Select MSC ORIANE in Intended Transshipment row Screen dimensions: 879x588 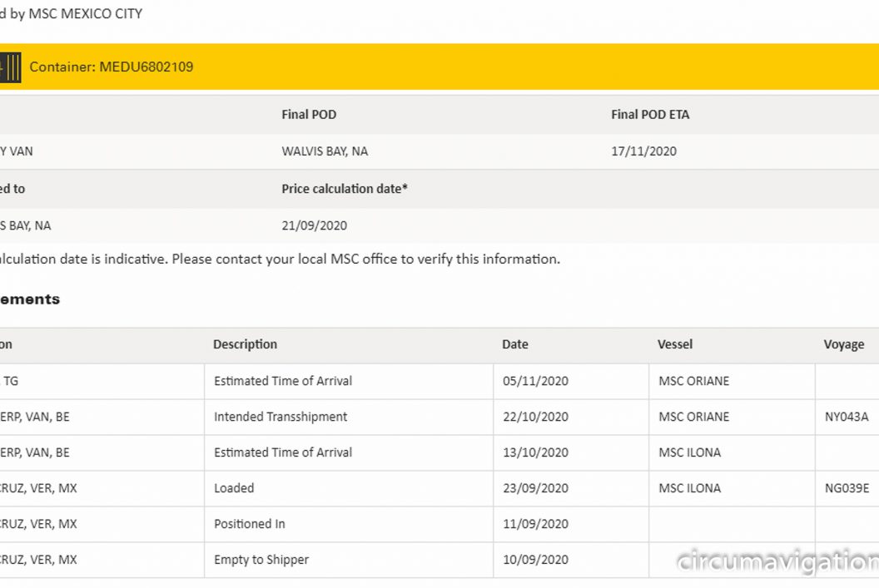(694, 418)
